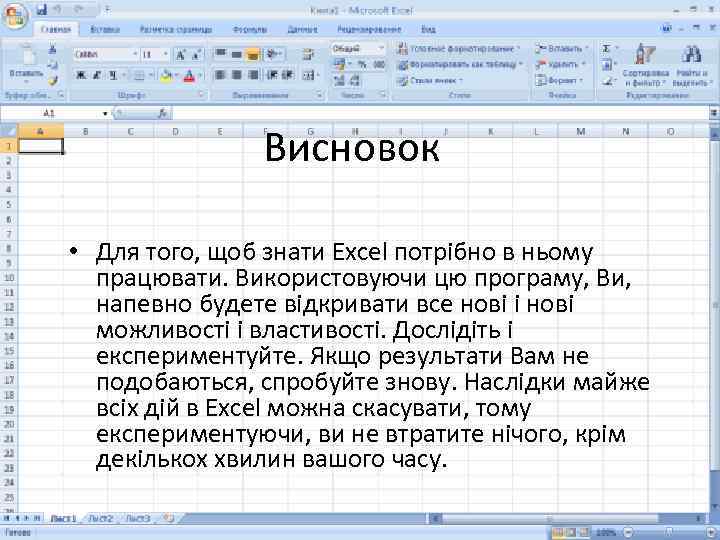Click the Undo arrow in quick access toolbar
This screenshot has height=540, width=720.
pos(57,9)
